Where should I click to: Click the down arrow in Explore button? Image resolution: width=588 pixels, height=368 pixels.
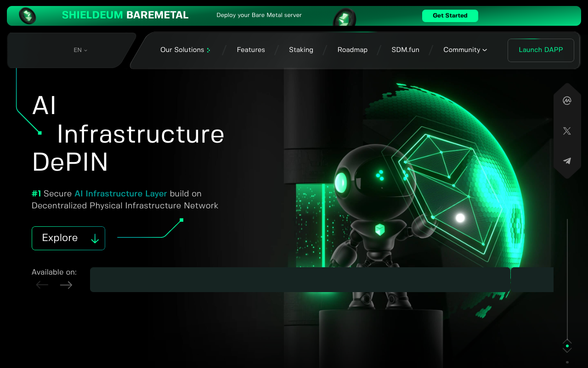[x=95, y=238]
